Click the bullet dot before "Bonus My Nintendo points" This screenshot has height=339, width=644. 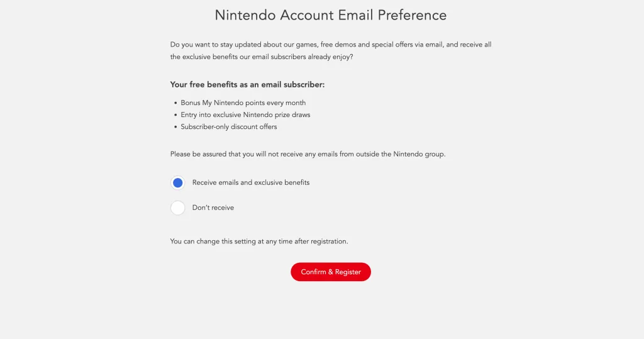click(175, 103)
